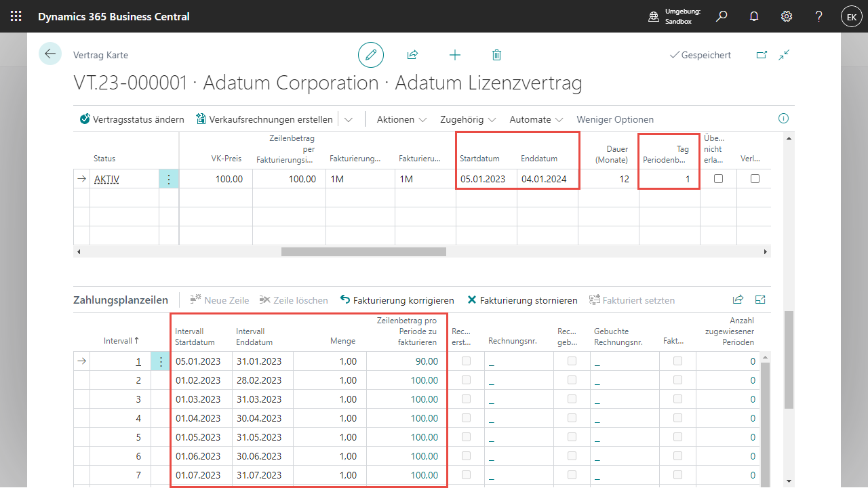
Task: Click VK-Preis cell 100,00
Action: coord(216,179)
